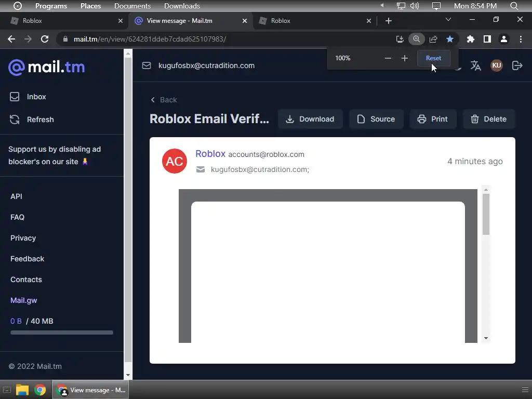
Task: Open the Chrome three-dot menu
Action: 521,39
